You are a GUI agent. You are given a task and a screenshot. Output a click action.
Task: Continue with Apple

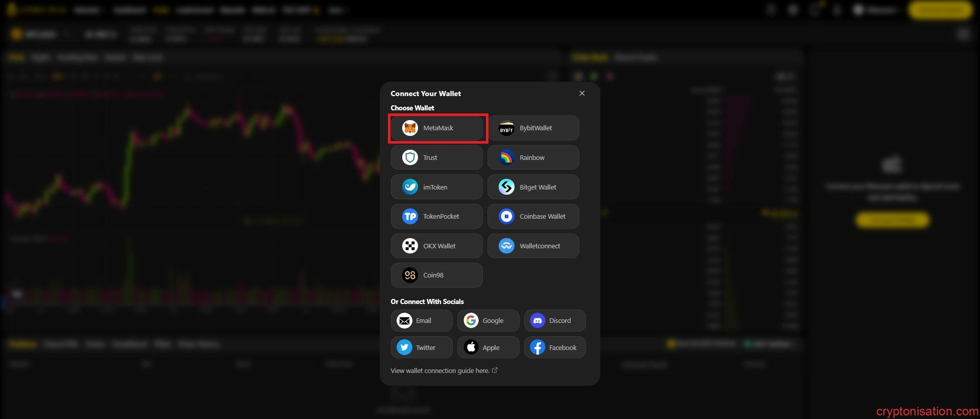pos(488,347)
